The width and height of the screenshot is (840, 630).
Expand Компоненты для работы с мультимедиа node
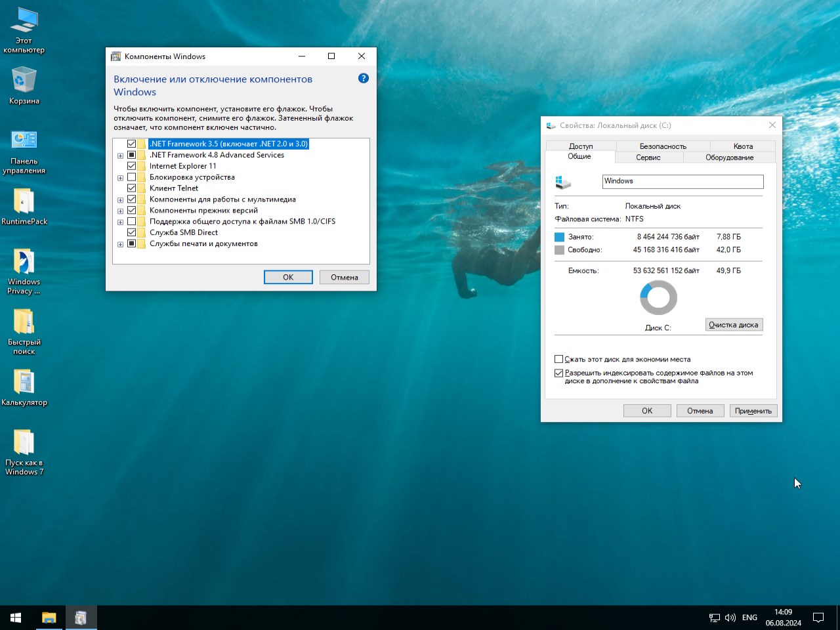click(x=120, y=200)
